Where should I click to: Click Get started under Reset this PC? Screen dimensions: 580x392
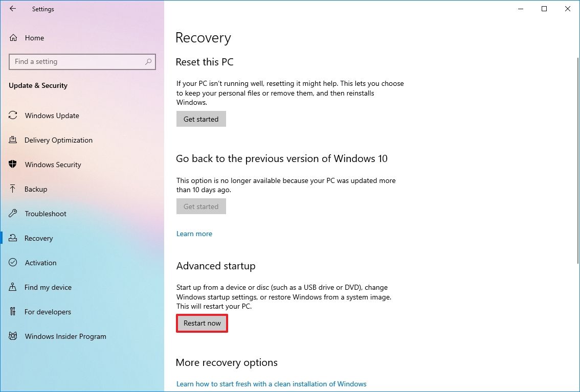[200, 119]
